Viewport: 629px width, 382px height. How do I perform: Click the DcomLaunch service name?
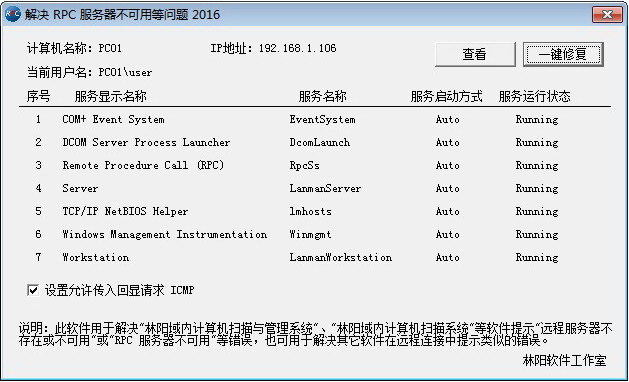point(319,142)
